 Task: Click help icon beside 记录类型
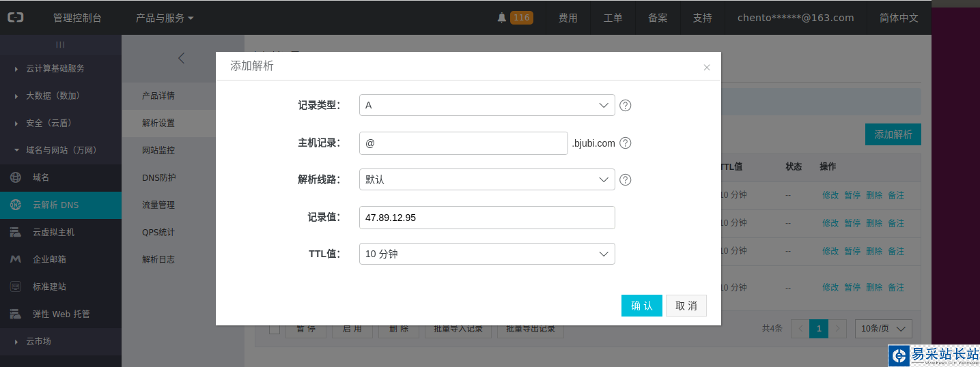(625, 106)
